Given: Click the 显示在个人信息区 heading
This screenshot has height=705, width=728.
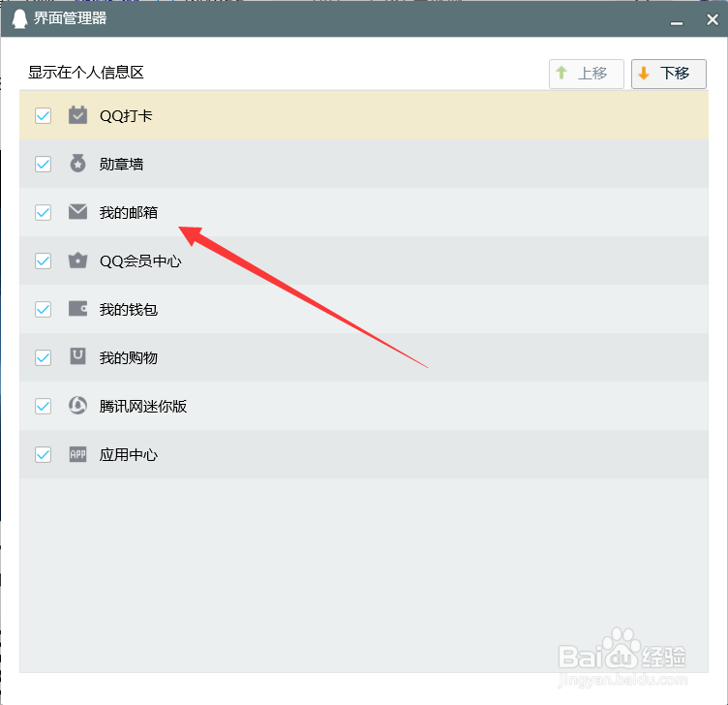Looking at the screenshot, I should (86, 73).
